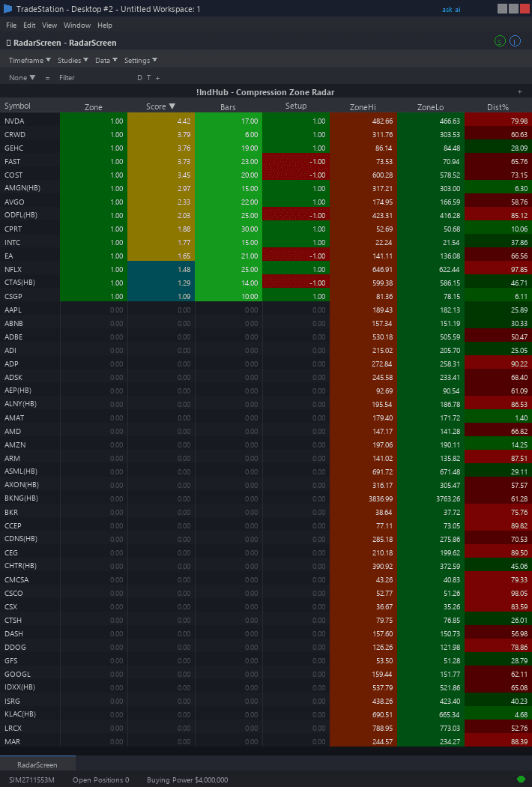Select the NVDA symbol row

[266, 121]
